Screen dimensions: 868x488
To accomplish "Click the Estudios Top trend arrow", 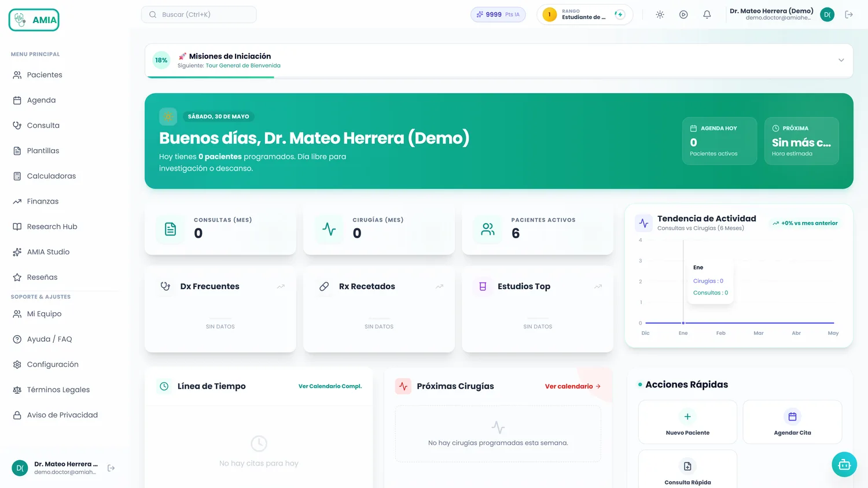I will click(x=598, y=286).
